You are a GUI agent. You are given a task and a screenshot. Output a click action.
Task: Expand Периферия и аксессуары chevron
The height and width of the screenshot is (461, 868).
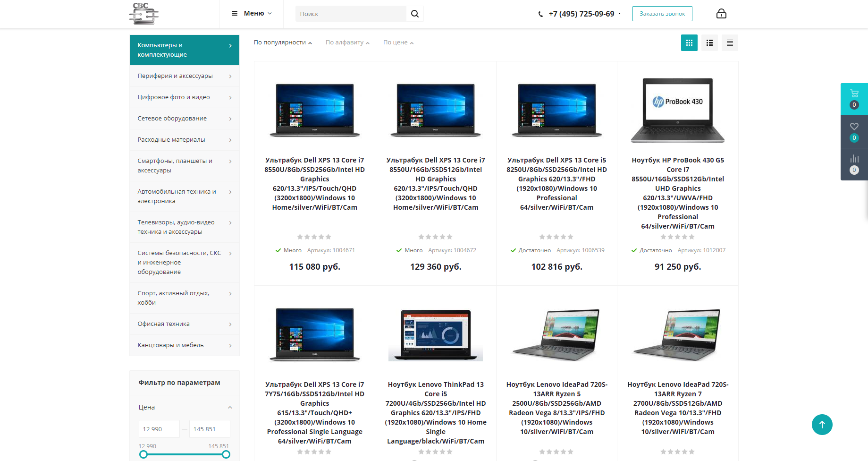[x=230, y=76]
